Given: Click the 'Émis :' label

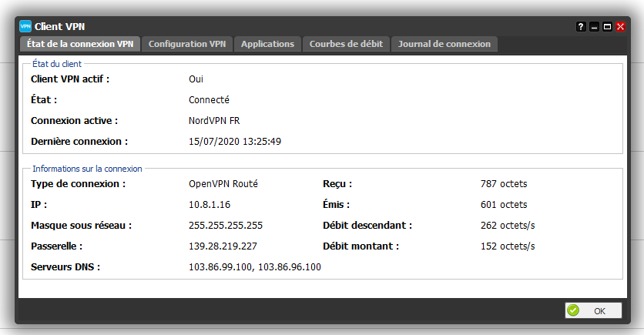Looking at the screenshot, I should point(337,204).
